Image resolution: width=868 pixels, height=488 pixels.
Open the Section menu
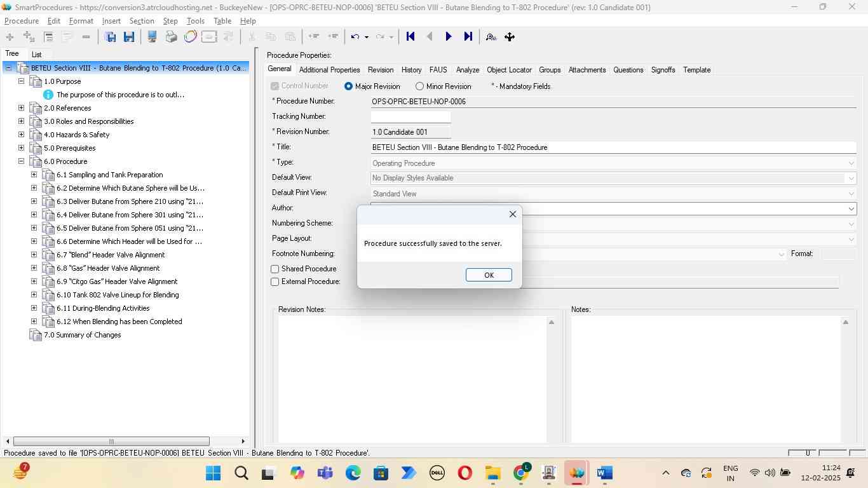[142, 21]
